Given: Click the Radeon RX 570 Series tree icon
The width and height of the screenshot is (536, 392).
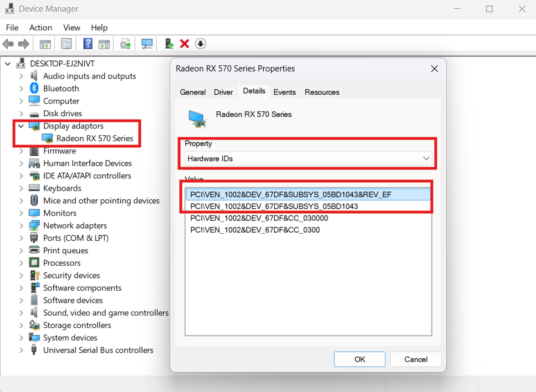Looking at the screenshot, I should click(x=47, y=138).
